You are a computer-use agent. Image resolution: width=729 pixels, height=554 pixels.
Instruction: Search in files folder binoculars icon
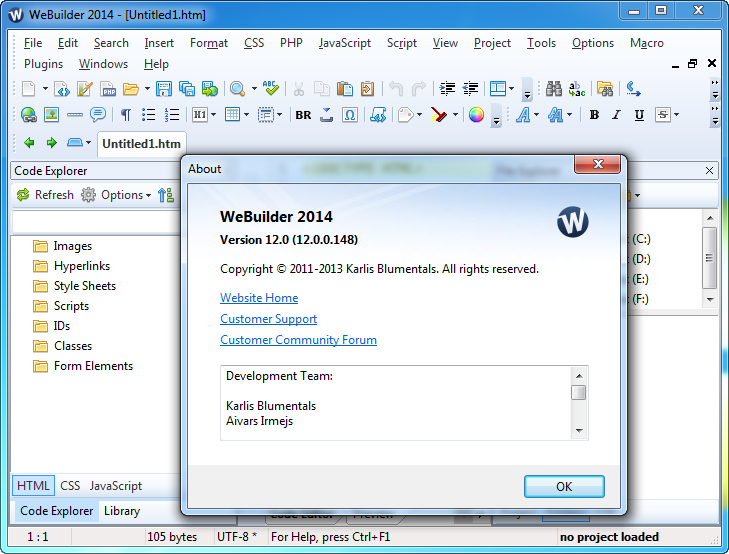point(605,88)
